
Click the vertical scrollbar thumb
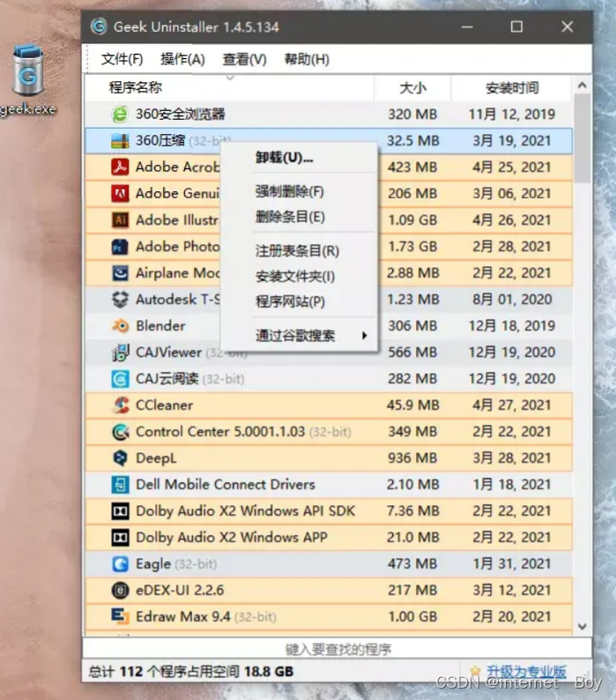tap(583, 138)
